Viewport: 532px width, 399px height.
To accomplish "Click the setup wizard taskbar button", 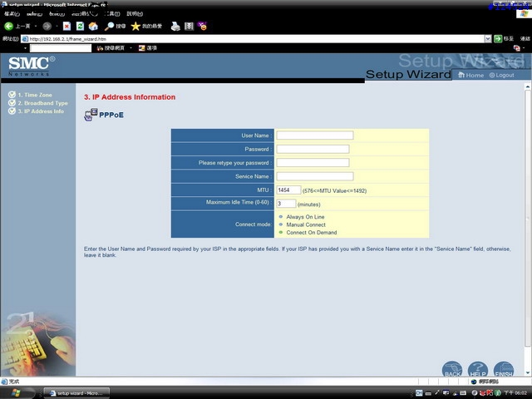I will coord(76,393).
